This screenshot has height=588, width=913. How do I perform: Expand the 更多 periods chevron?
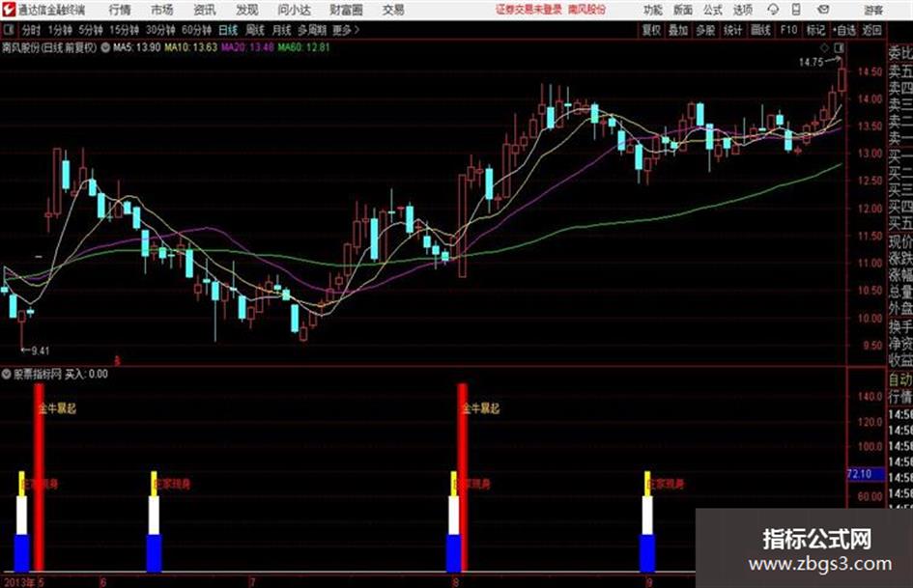[x=357, y=30]
